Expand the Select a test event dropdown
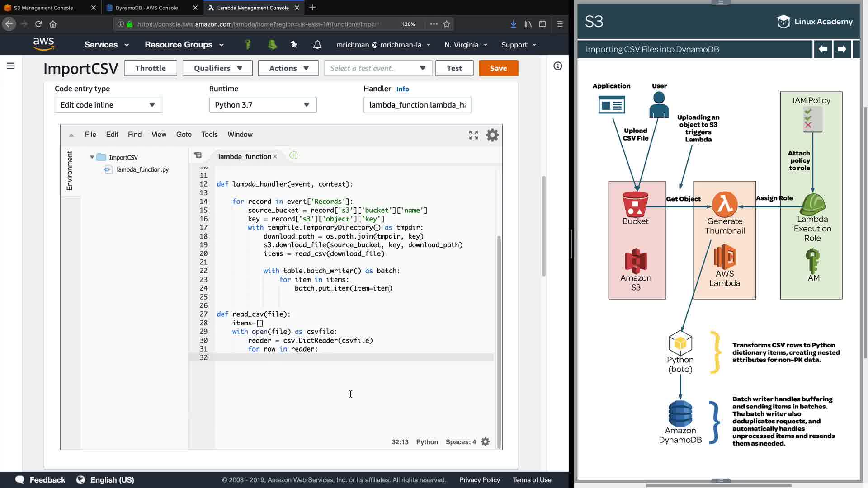The width and height of the screenshot is (868, 488). pyautogui.click(x=378, y=68)
